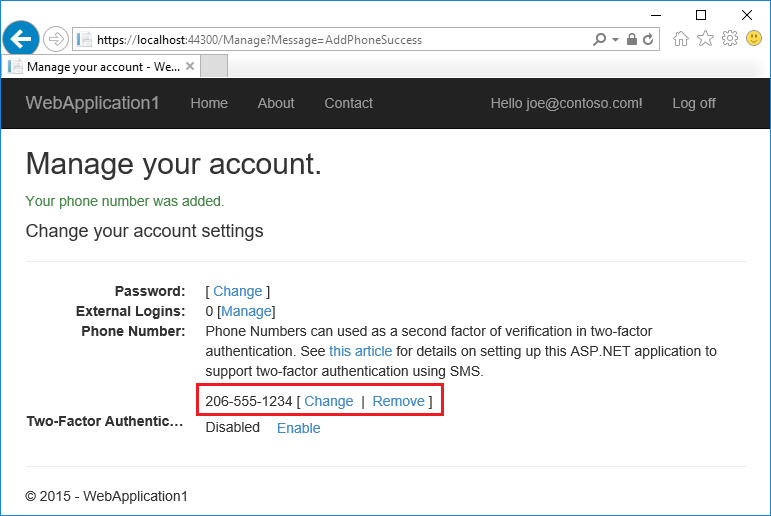Open Favorites star icon
This screenshot has height=516, width=771.
tap(705, 38)
